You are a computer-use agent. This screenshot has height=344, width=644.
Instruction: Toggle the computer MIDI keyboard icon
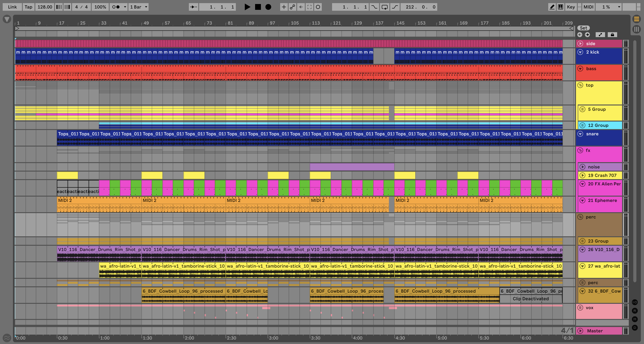pyautogui.click(x=561, y=7)
